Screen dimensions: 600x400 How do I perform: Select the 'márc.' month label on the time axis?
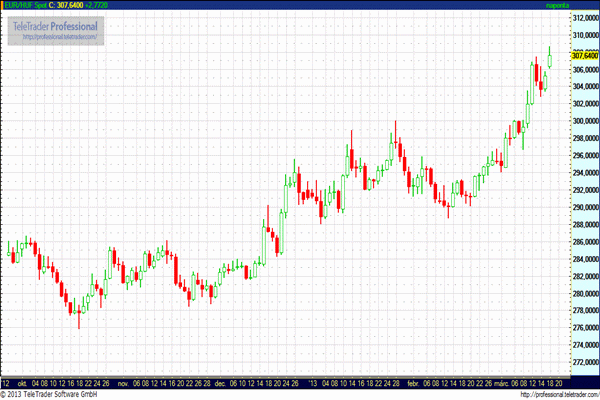click(x=500, y=382)
